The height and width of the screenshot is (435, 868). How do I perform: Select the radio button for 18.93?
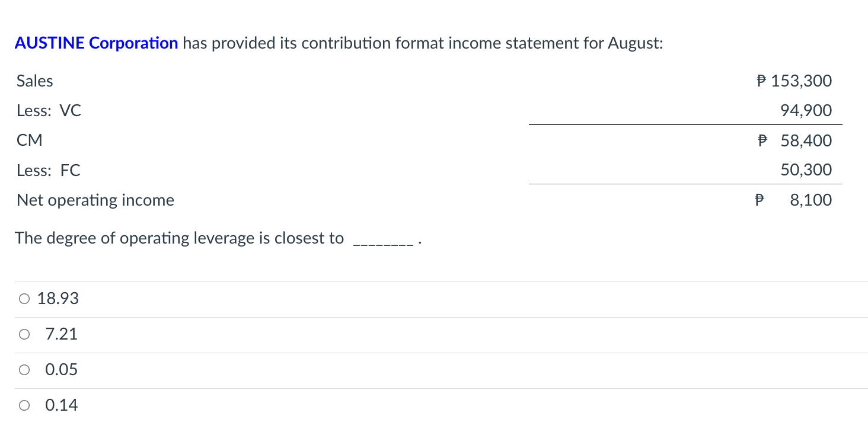(24, 299)
